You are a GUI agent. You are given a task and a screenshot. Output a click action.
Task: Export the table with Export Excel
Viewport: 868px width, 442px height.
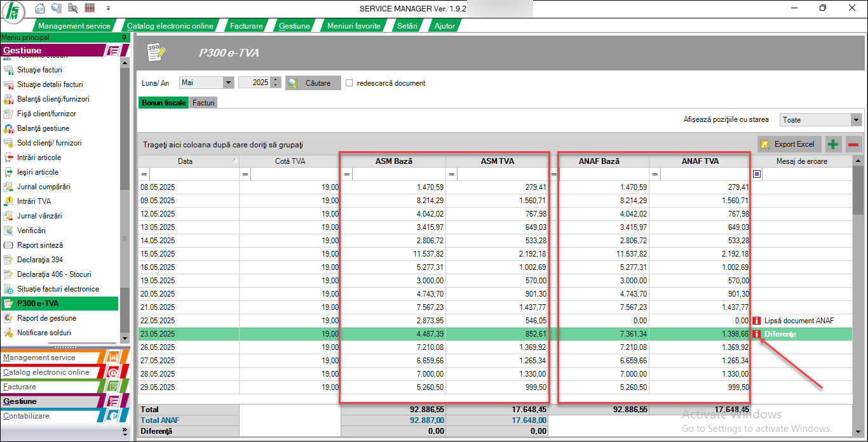click(789, 144)
